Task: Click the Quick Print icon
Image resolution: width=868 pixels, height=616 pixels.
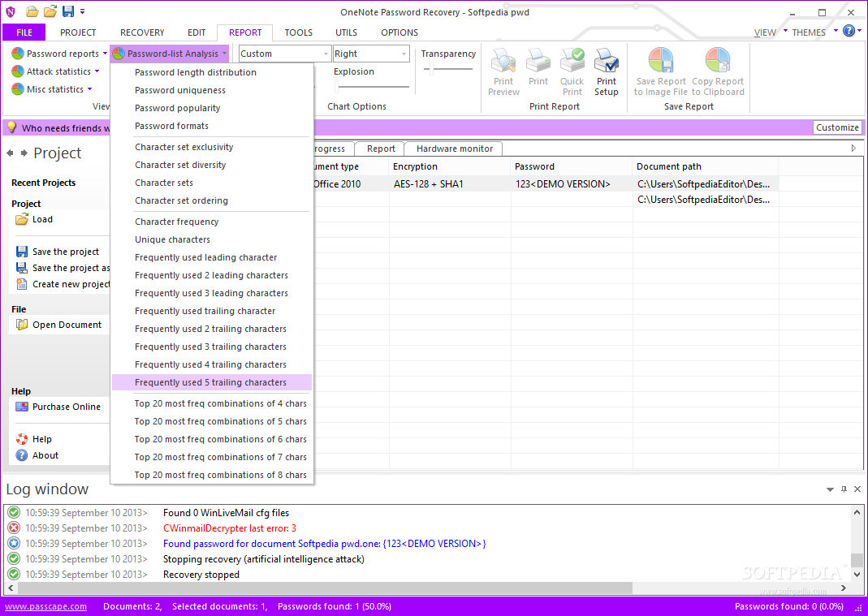Action: [572, 60]
